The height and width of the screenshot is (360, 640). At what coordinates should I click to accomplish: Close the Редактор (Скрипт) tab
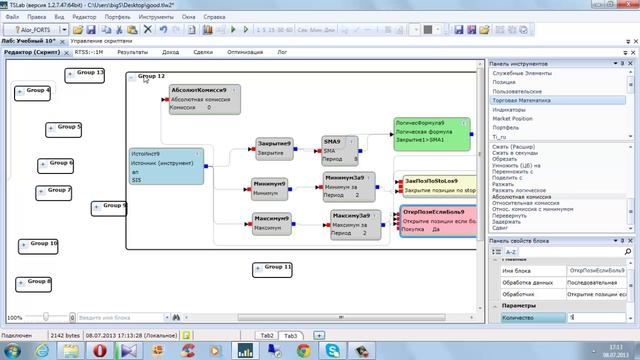[67, 53]
